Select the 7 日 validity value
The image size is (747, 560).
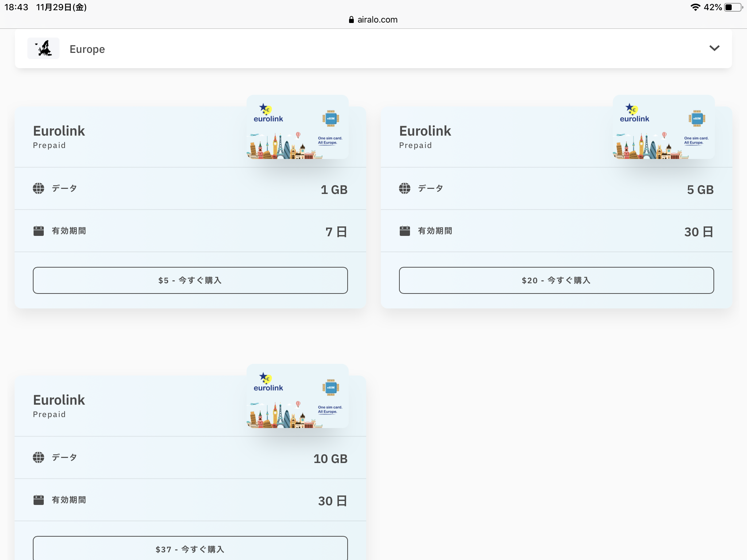[x=336, y=232]
